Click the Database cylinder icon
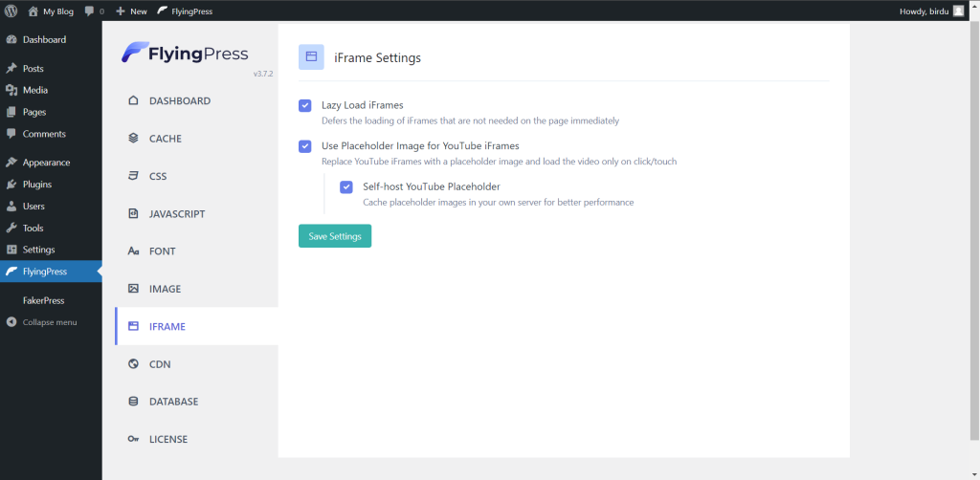Image resolution: width=980 pixels, height=480 pixels. [133, 402]
